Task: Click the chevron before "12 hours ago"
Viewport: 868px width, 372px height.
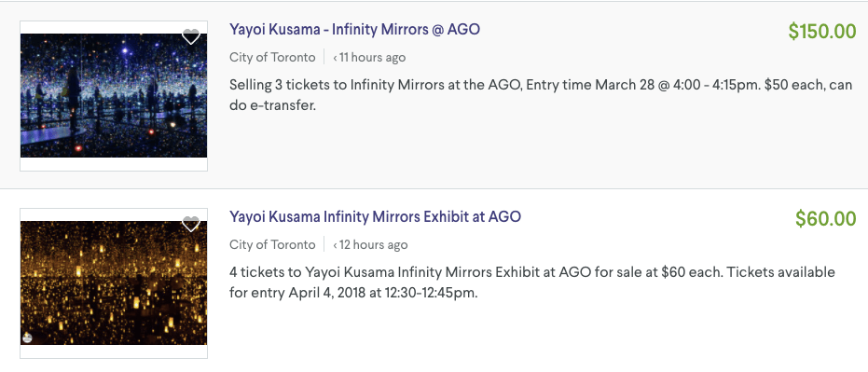Action: (335, 244)
